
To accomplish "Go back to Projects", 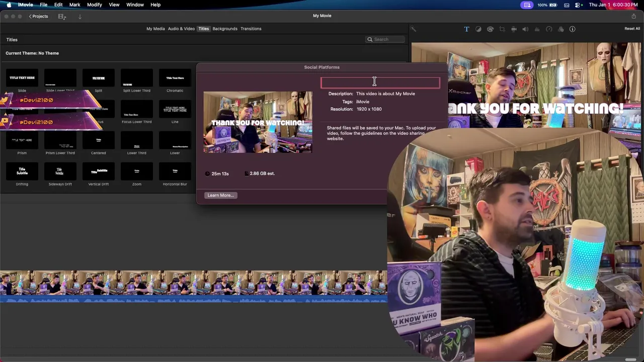I will point(38,17).
